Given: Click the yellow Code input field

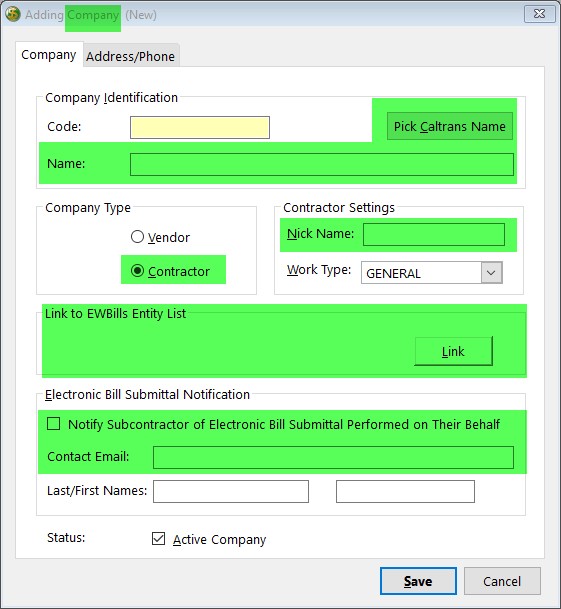Looking at the screenshot, I should 200,127.
